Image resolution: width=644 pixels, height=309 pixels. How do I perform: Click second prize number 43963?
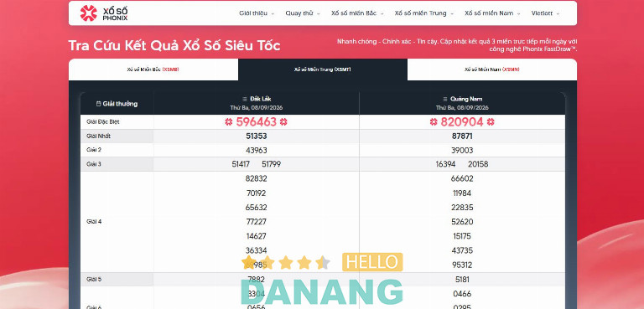(x=257, y=150)
